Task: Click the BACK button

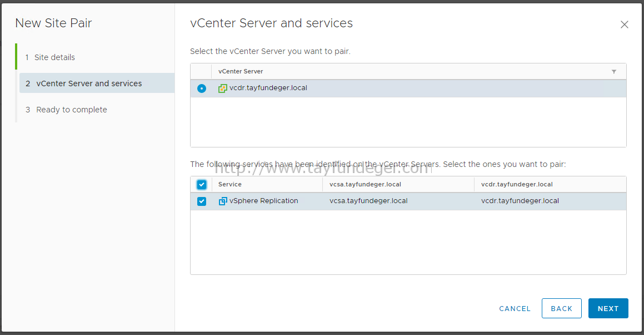Action: 561,308
